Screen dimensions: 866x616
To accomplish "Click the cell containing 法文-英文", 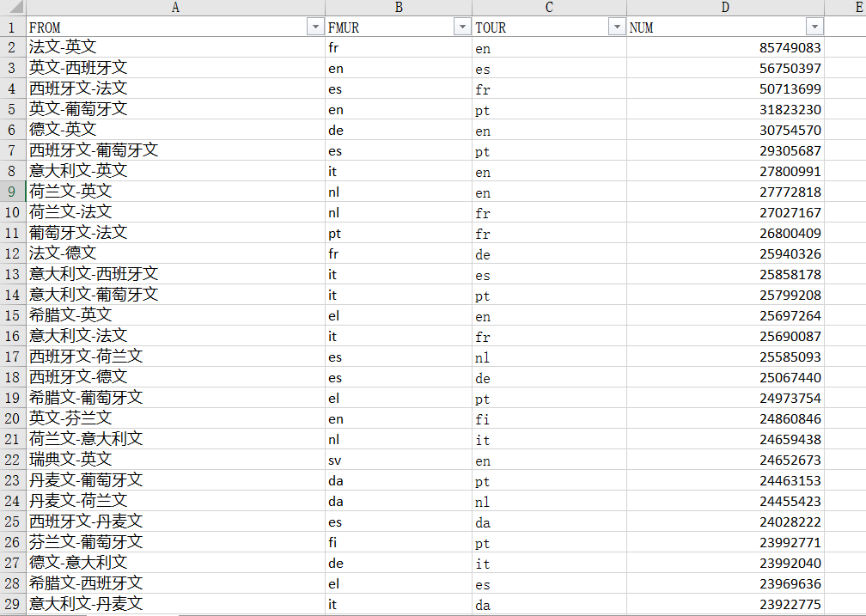I will 63,47.
